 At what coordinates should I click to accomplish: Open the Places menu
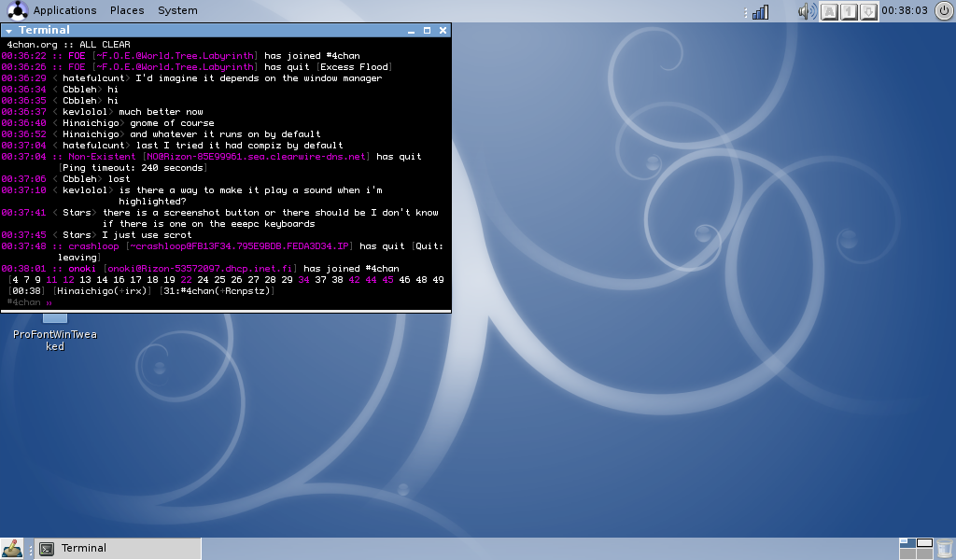(x=127, y=10)
